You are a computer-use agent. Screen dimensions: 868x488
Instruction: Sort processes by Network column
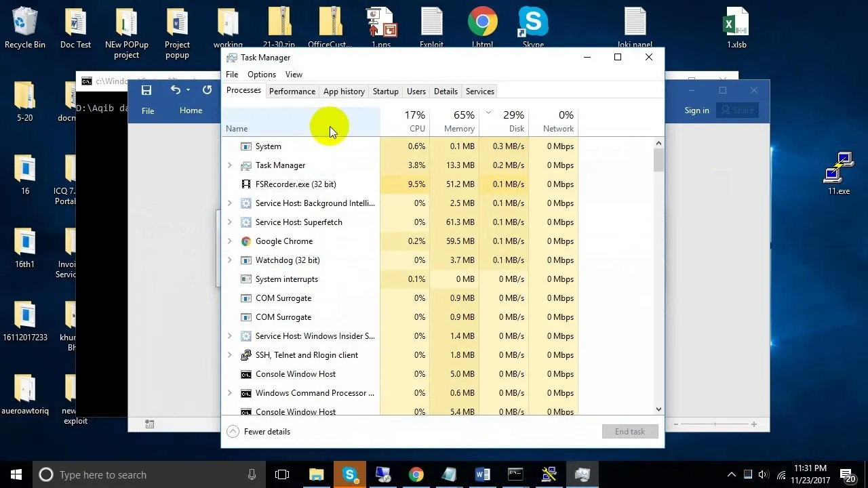(x=553, y=122)
